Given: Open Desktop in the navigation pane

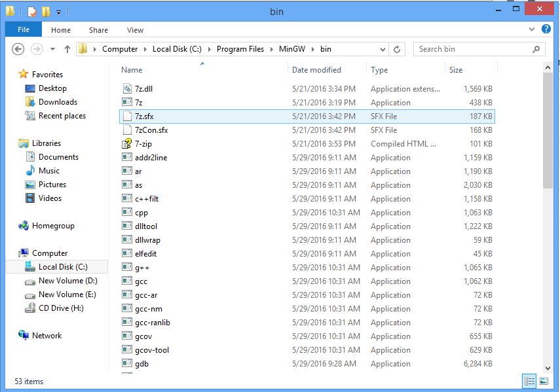Looking at the screenshot, I should pos(52,88).
